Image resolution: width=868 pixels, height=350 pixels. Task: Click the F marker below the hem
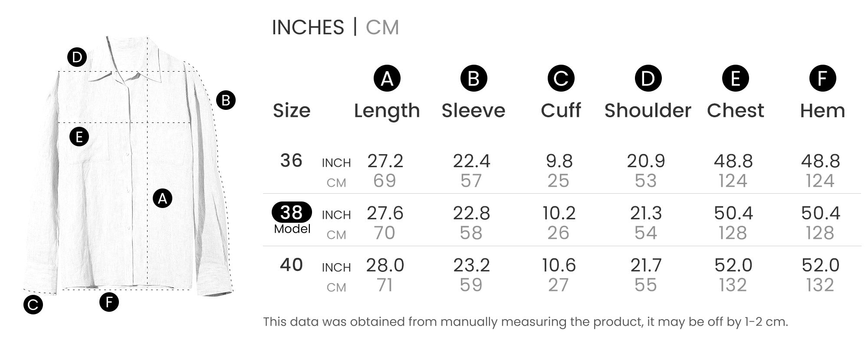point(109,302)
